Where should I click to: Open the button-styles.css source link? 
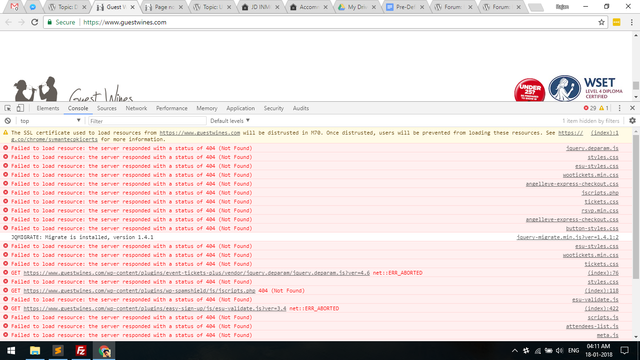click(x=592, y=229)
